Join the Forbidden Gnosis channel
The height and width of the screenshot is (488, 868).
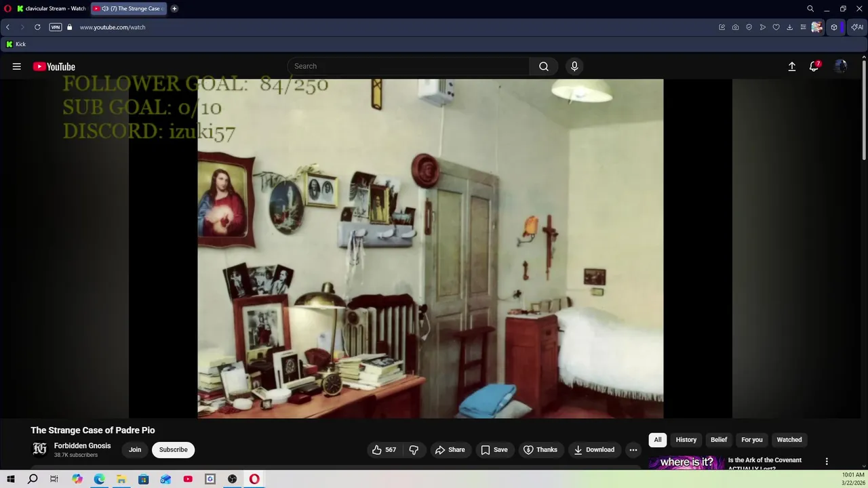tap(135, 450)
